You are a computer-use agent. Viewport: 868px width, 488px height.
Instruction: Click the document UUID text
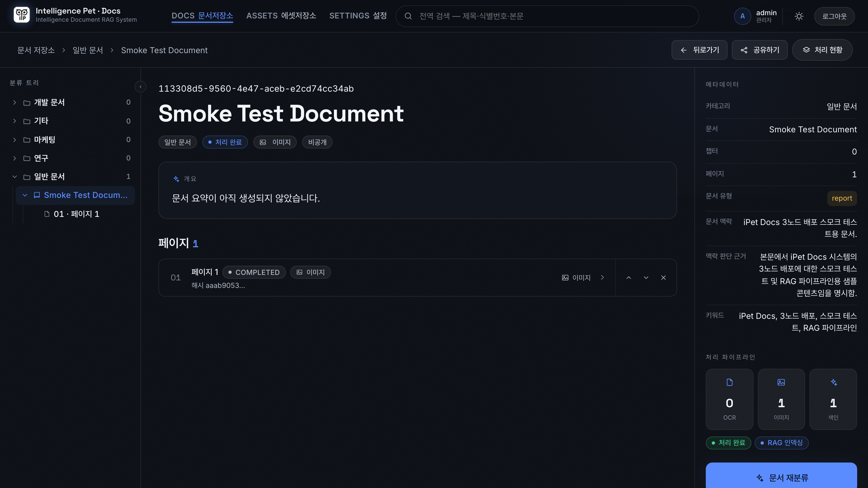(x=256, y=89)
